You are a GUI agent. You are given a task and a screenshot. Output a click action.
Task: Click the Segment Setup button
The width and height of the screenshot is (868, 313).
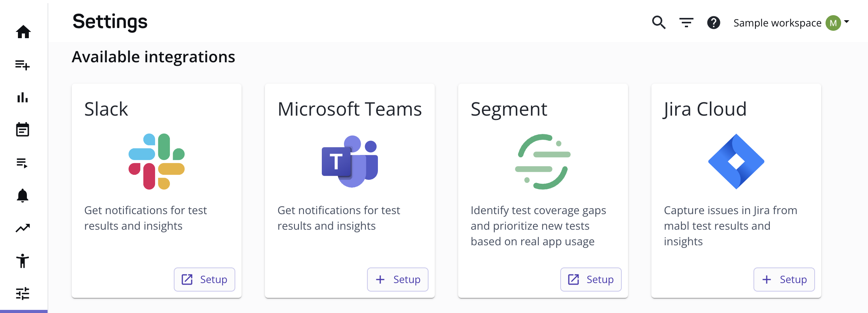coord(591,280)
